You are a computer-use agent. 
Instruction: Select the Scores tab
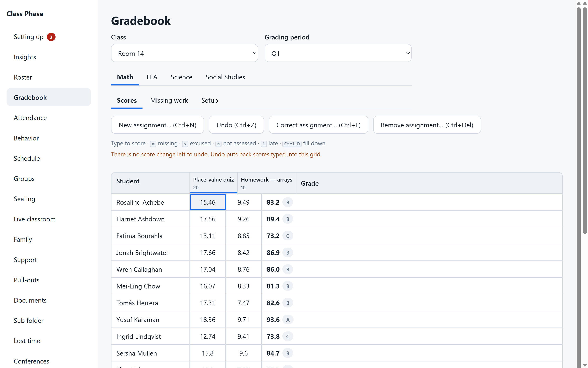(x=127, y=101)
